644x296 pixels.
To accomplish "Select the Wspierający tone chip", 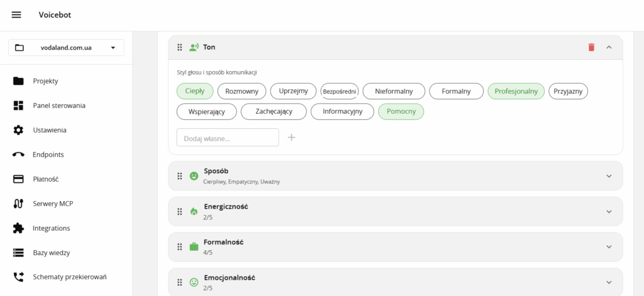I will (206, 112).
